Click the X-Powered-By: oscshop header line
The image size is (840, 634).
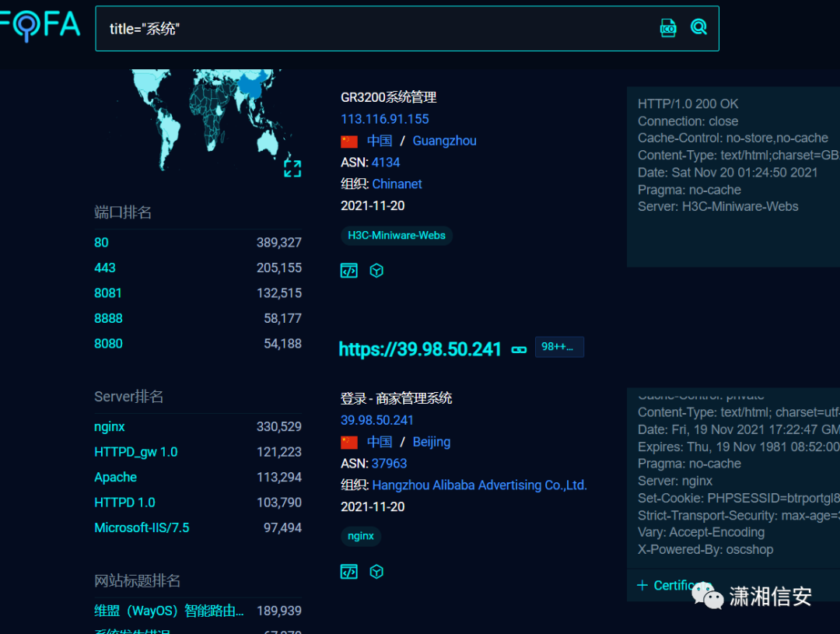tap(705, 550)
